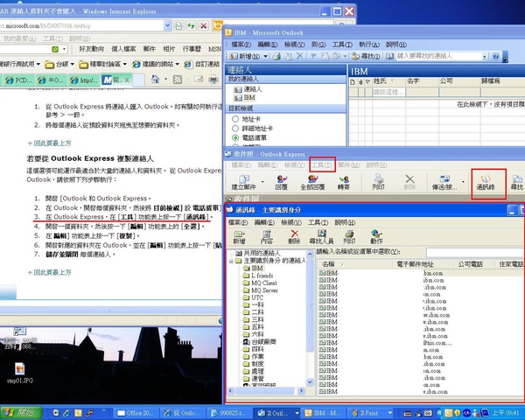
Task: Click 新增 new contact button in Outlook toolbar
Action: [245, 56]
